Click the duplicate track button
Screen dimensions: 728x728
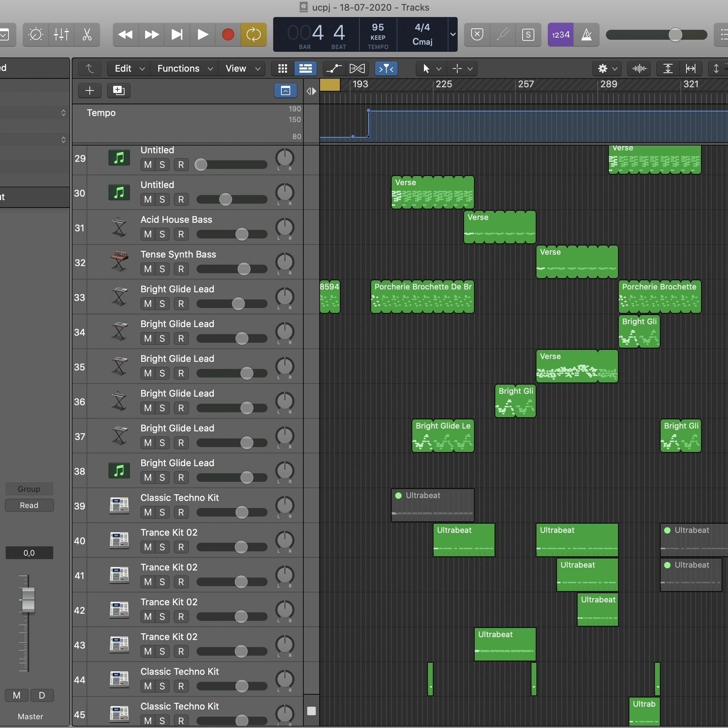[119, 91]
